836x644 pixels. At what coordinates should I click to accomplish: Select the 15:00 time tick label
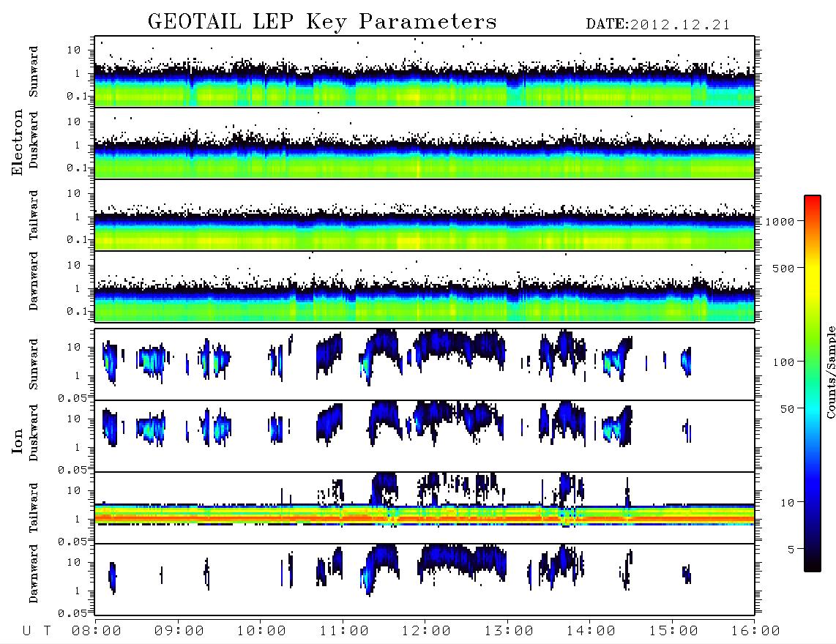tap(673, 631)
